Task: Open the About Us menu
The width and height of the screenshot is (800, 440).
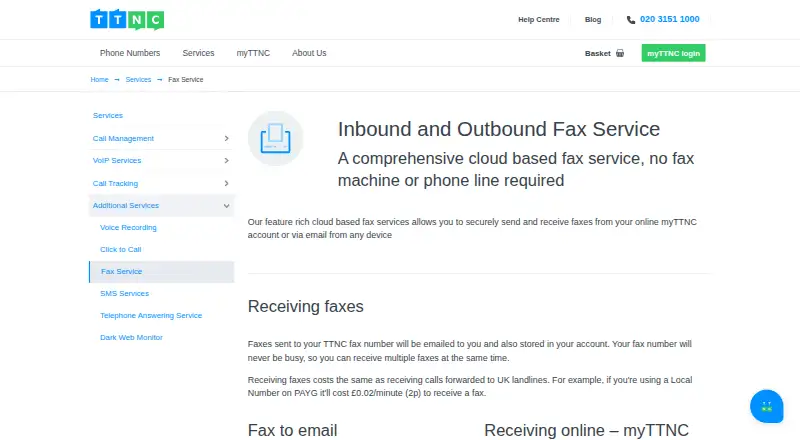Action: (x=309, y=53)
